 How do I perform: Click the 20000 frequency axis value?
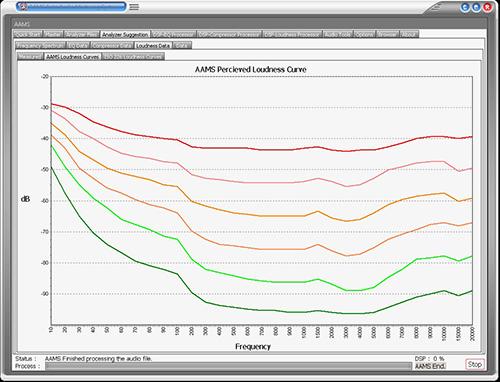[472, 334]
